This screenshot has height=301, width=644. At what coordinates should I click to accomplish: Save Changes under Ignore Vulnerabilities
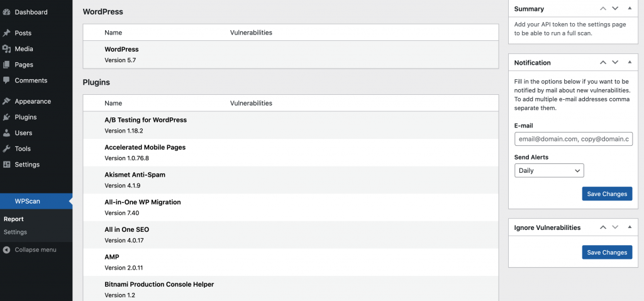coord(607,253)
